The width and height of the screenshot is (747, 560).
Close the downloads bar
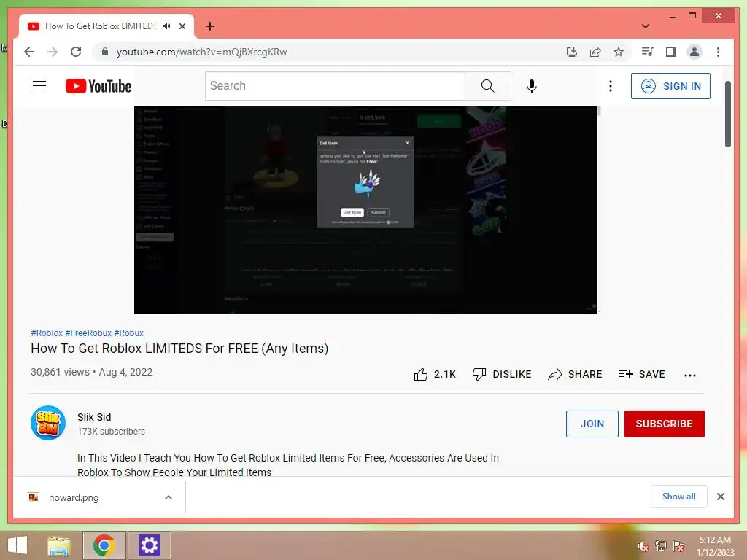[x=720, y=497]
